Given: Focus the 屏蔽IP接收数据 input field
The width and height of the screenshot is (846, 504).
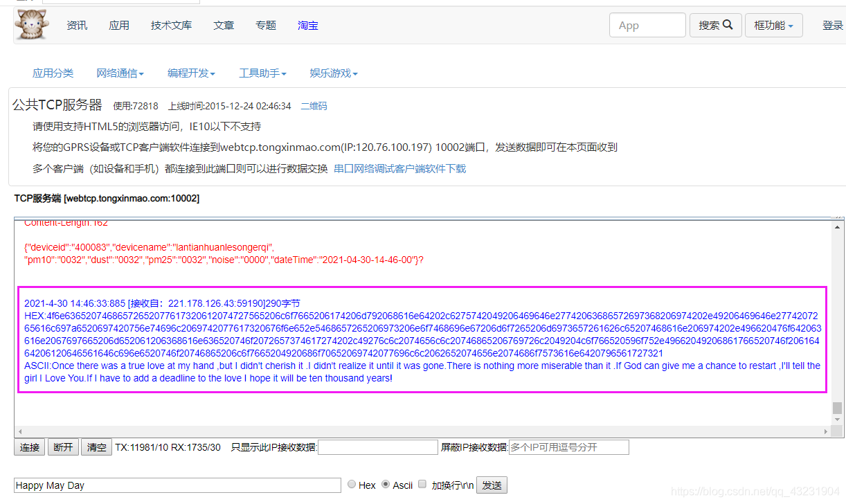Looking at the screenshot, I should click(568, 447).
